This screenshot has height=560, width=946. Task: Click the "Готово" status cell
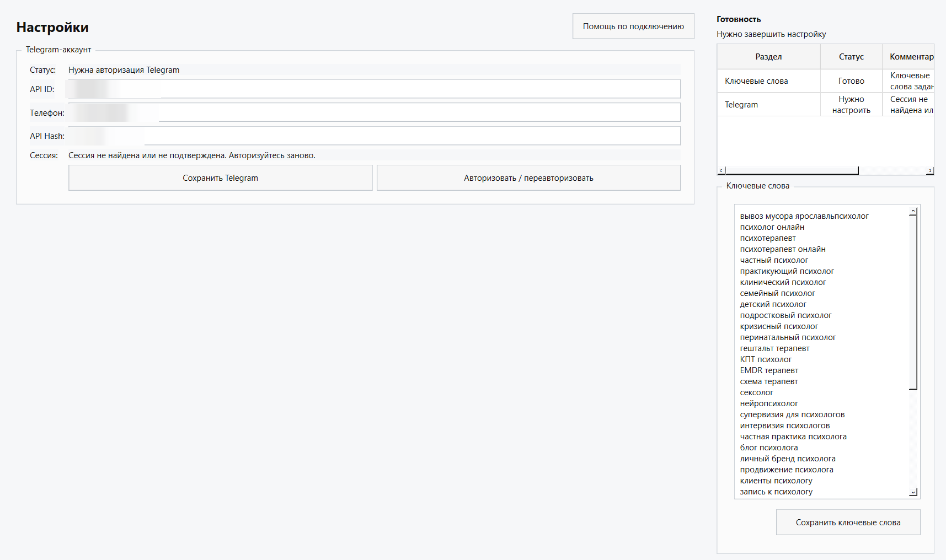coord(851,81)
